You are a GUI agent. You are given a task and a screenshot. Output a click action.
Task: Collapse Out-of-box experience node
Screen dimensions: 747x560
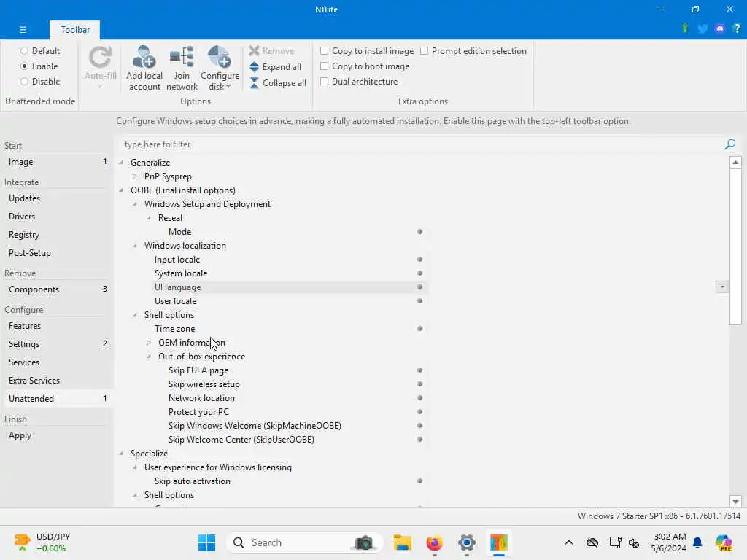coord(149,357)
